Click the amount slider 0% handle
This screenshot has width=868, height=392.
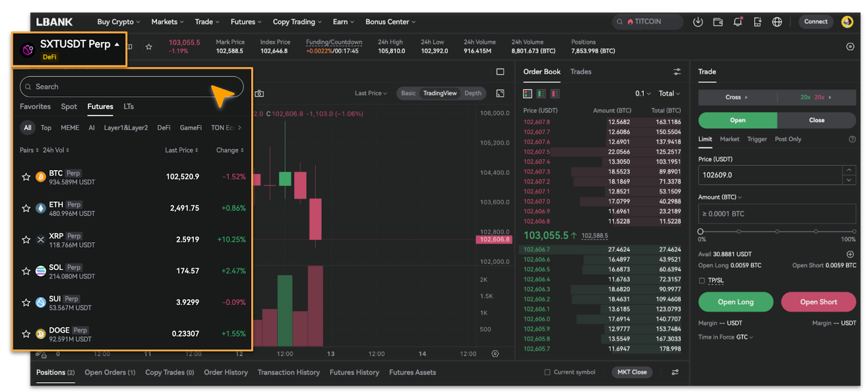tap(700, 232)
